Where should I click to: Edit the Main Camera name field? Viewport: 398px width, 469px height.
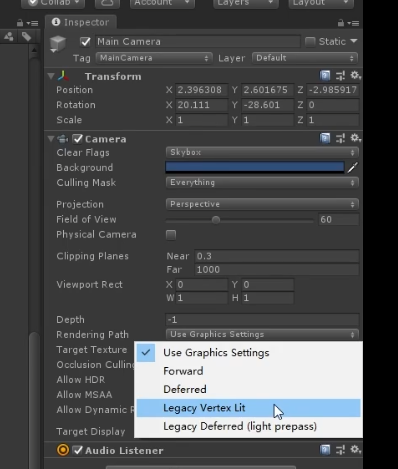click(198, 42)
